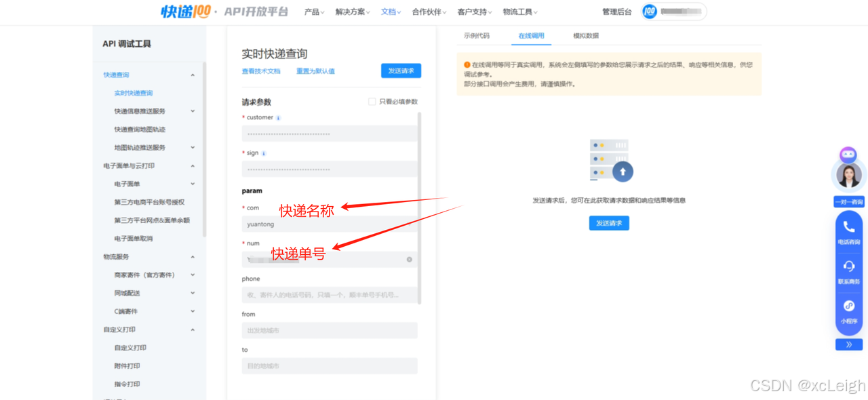Click the 一对一咨询 button
868x400 pixels.
point(849,202)
